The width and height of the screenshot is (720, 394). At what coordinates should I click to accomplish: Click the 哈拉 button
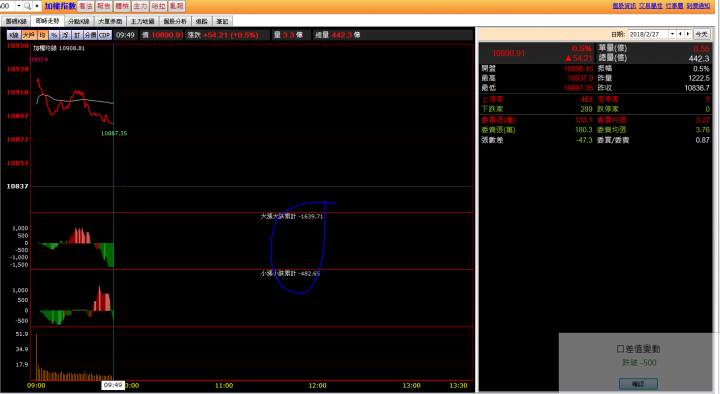(x=158, y=6)
